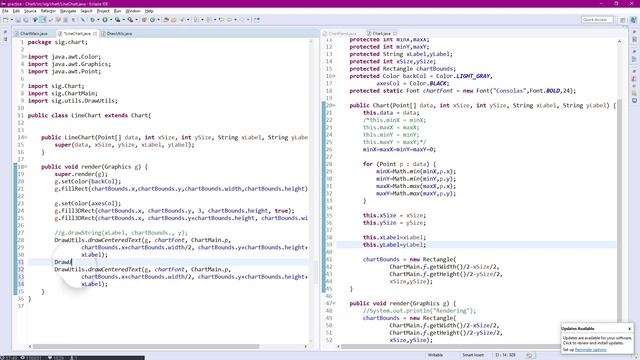Close the LineChart.java tab
Viewport: 640px width, 360px height.
95,33
